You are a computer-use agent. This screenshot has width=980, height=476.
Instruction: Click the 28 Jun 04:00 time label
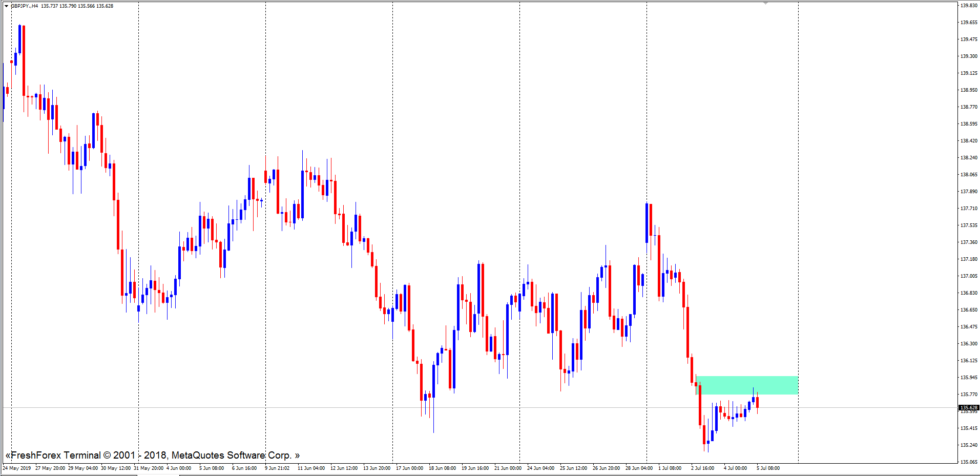coord(639,468)
